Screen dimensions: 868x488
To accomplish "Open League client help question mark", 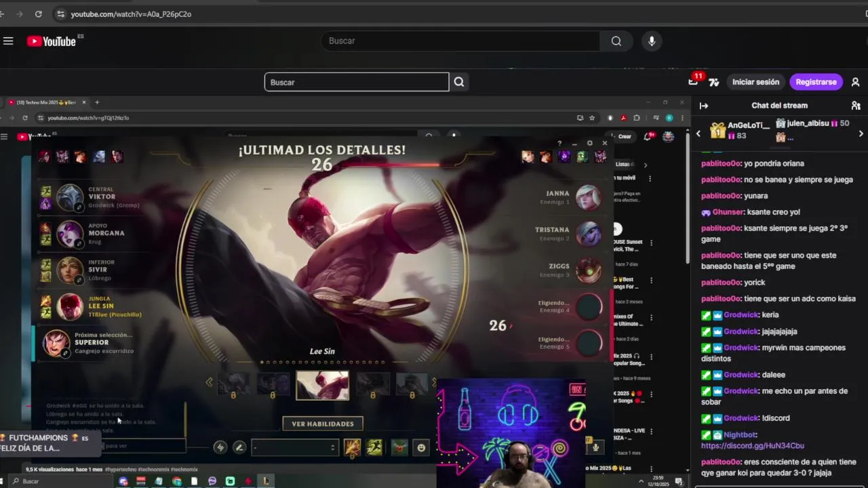I will 559,143.
